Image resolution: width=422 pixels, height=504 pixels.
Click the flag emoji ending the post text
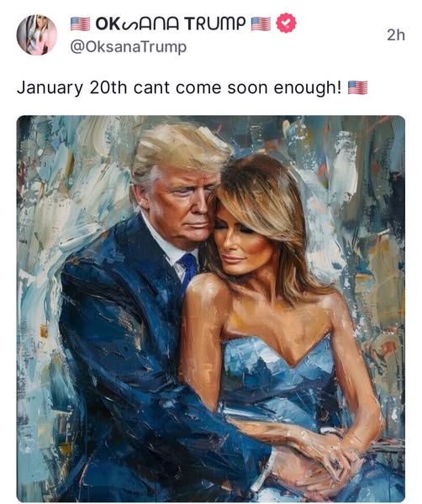click(x=357, y=87)
